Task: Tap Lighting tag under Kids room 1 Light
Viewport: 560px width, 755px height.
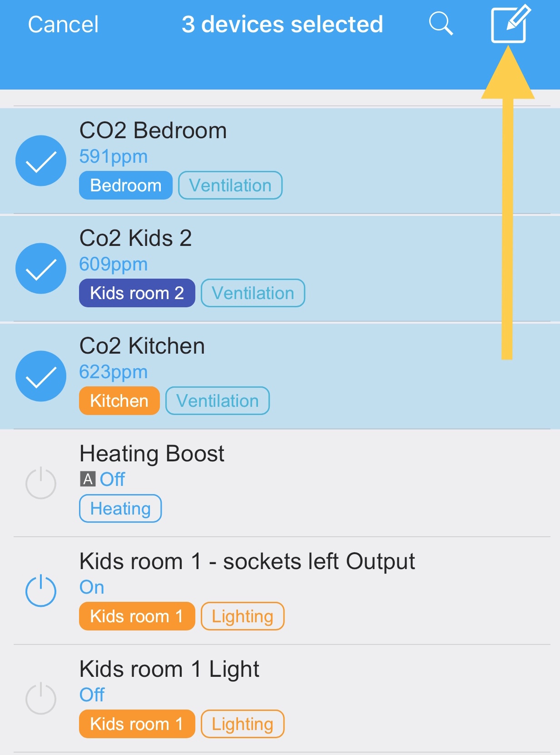Action: (x=243, y=724)
